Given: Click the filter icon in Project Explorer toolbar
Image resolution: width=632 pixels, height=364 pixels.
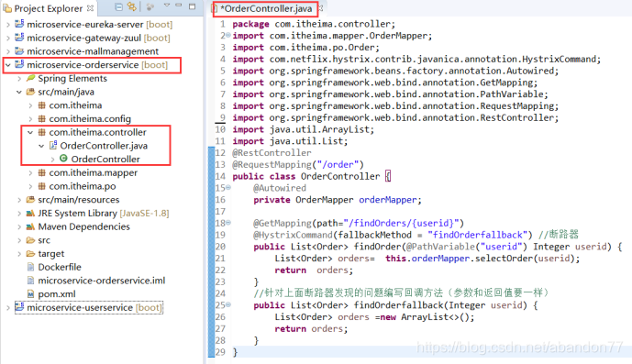Looking at the screenshot, I should pos(150,6).
